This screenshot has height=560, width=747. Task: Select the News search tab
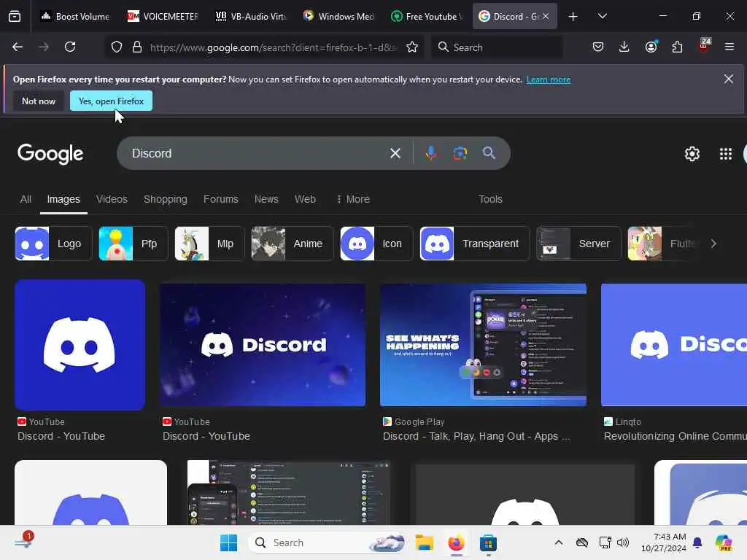(266, 199)
